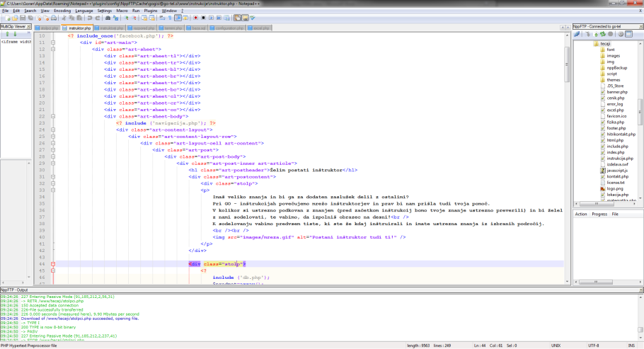Image resolution: width=644 pixels, height=349 pixels.
Task: Select the images folder in NppFTP tree
Action: 610,55
